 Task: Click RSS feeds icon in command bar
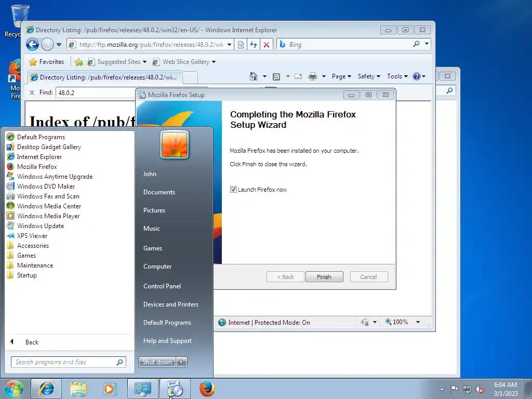[x=276, y=77]
